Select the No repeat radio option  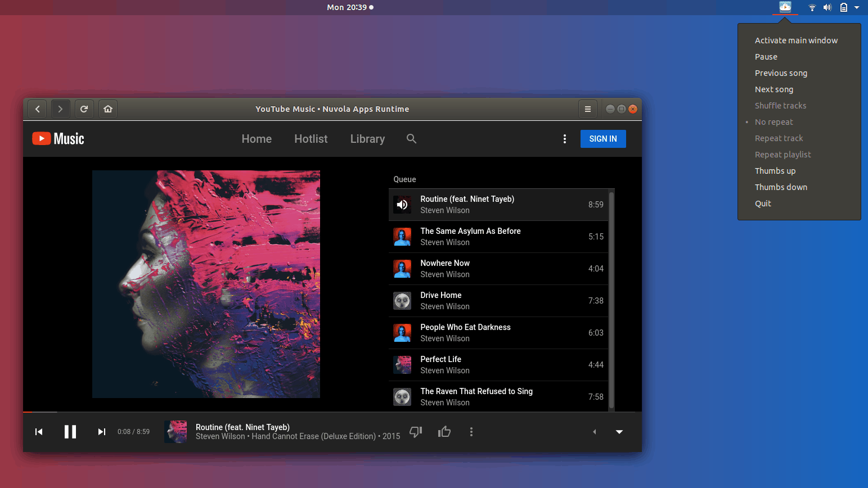pos(773,122)
